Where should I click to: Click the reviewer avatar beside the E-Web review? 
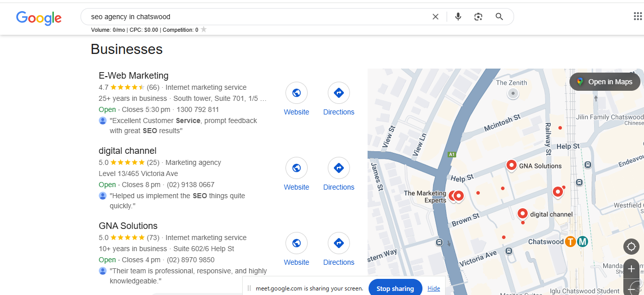103,121
